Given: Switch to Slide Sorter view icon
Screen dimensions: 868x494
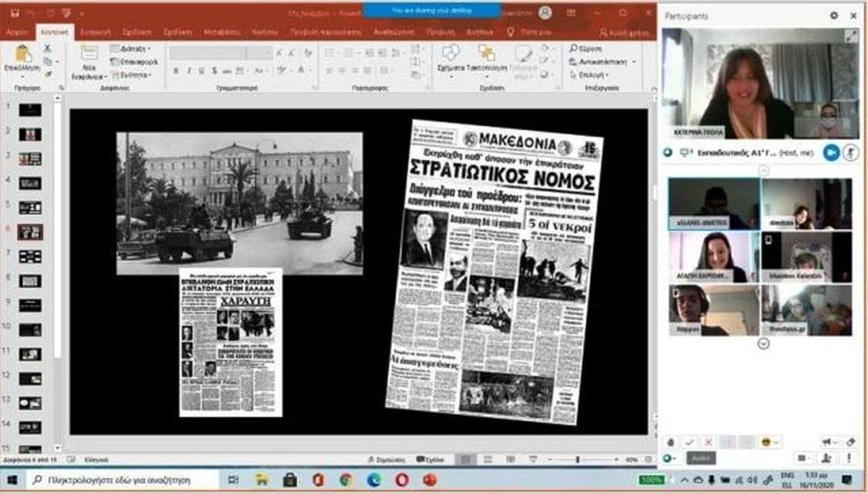Looking at the screenshot, I should pos(488,459).
